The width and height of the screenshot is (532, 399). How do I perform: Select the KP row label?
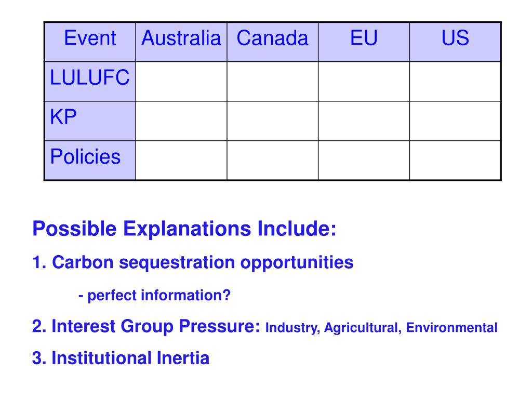pos(90,121)
